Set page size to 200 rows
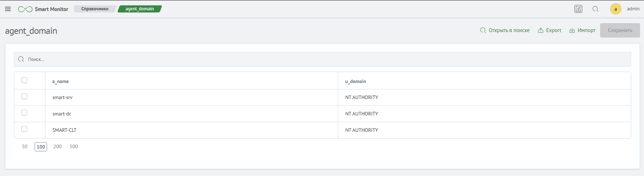The height and width of the screenshot is (176, 644). 57,146
